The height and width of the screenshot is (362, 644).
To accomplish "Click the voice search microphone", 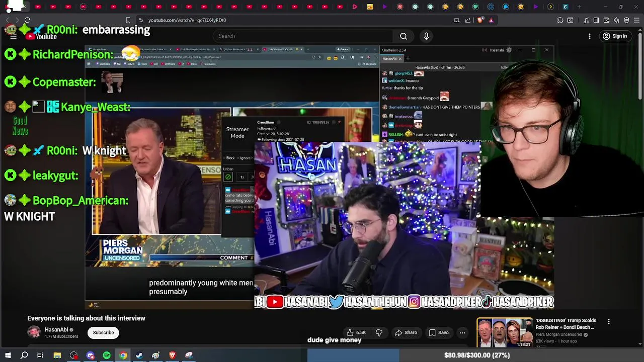I will point(426,36).
